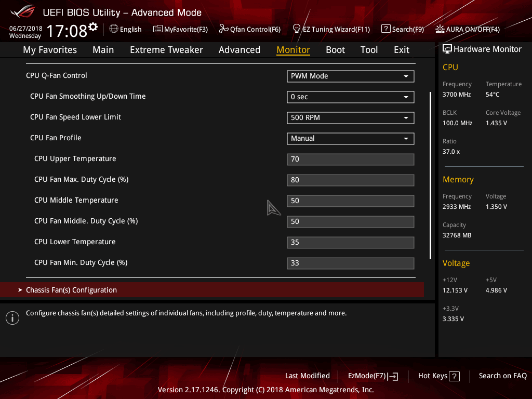Image resolution: width=532 pixels, height=399 pixels.
Task: Click the EzMode exit arrow icon
Action: [x=393, y=376]
